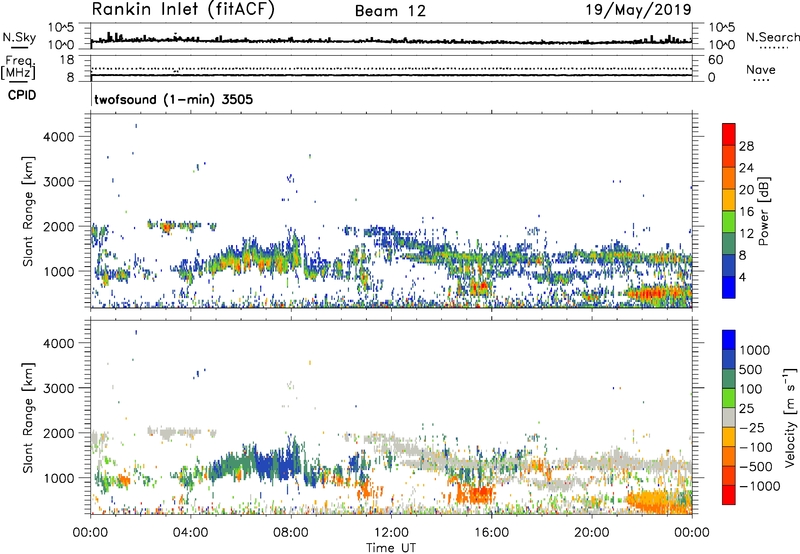This screenshot has width=800, height=554.
Task: Click the "20:00" time tick label
Action: [x=591, y=533]
